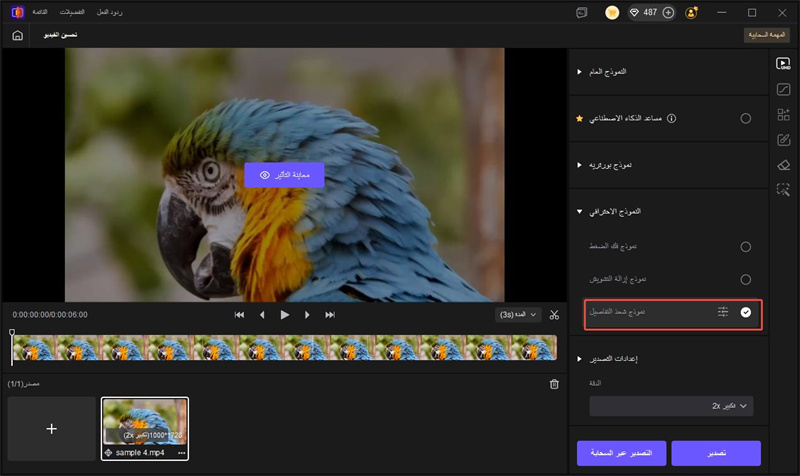800x476 pixels.
Task: Select the denoise model radio button
Action: pos(746,279)
